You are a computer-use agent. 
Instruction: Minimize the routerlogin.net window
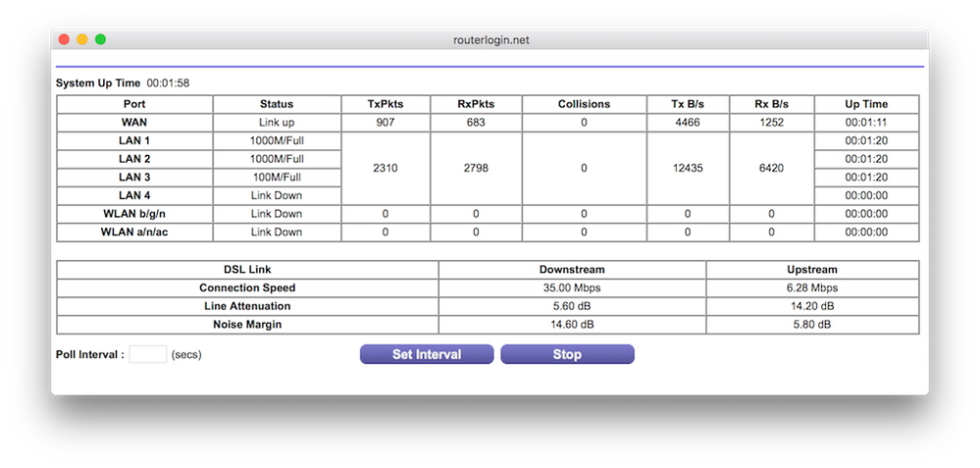tap(81, 39)
